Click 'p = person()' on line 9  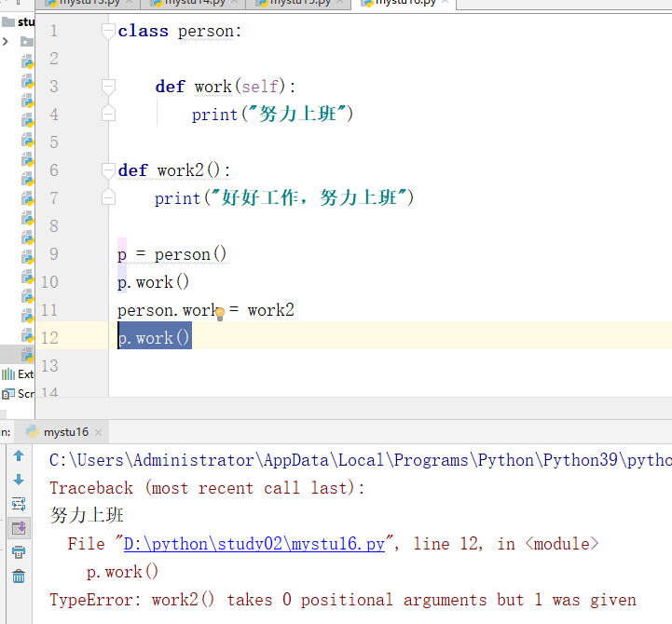click(x=171, y=254)
